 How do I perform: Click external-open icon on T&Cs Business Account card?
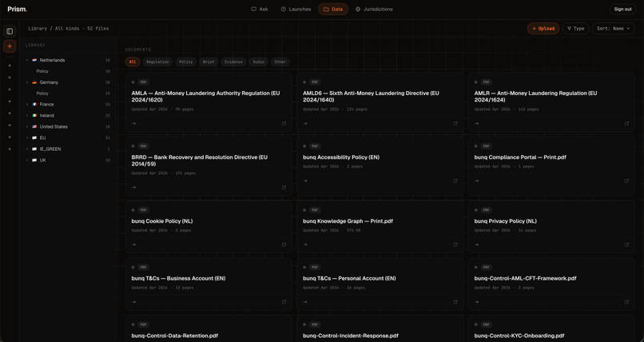pos(284,302)
